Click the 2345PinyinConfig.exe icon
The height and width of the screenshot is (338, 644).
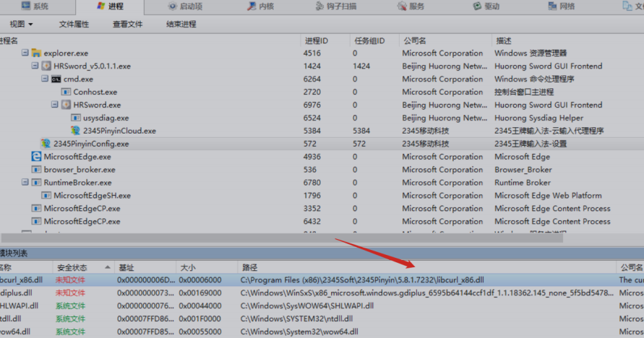coord(46,144)
